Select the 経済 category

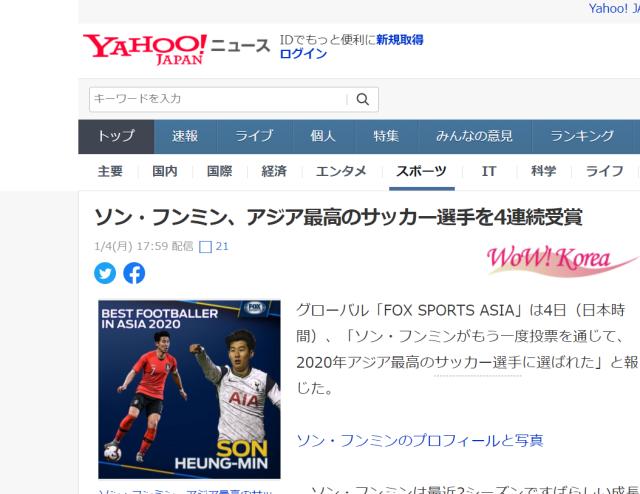pyautogui.click(x=274, y=171)
